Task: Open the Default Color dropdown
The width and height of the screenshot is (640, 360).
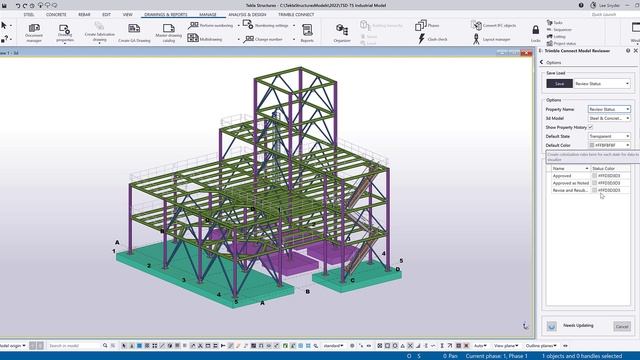Action: click(609, 145)
